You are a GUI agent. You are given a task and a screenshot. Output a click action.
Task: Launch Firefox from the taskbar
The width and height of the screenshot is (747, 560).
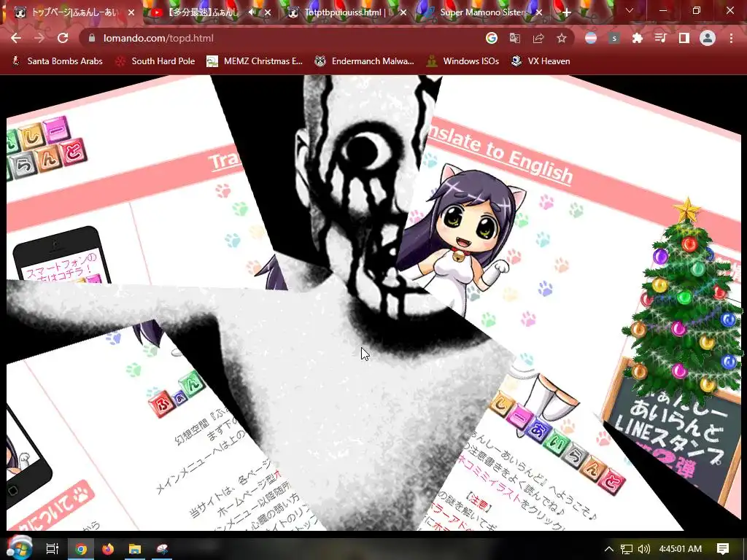pyautogui.click(x=108, y=549)
